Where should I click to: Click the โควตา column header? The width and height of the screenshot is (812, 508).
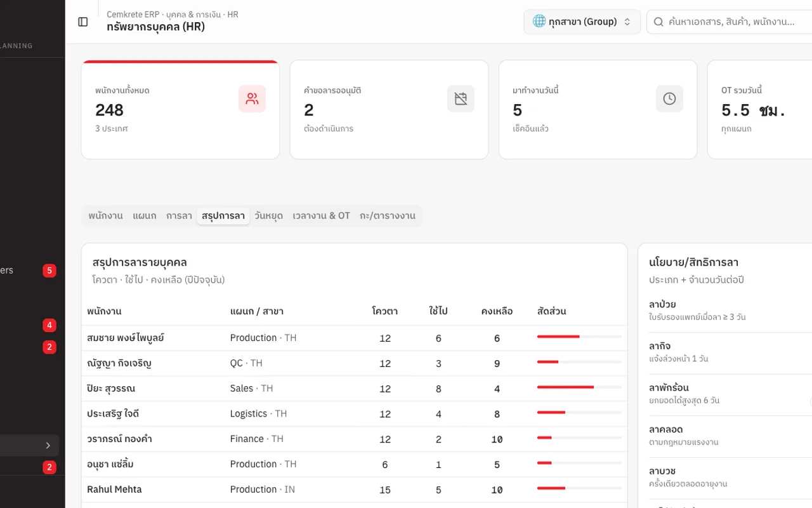(x=385, y=311)
